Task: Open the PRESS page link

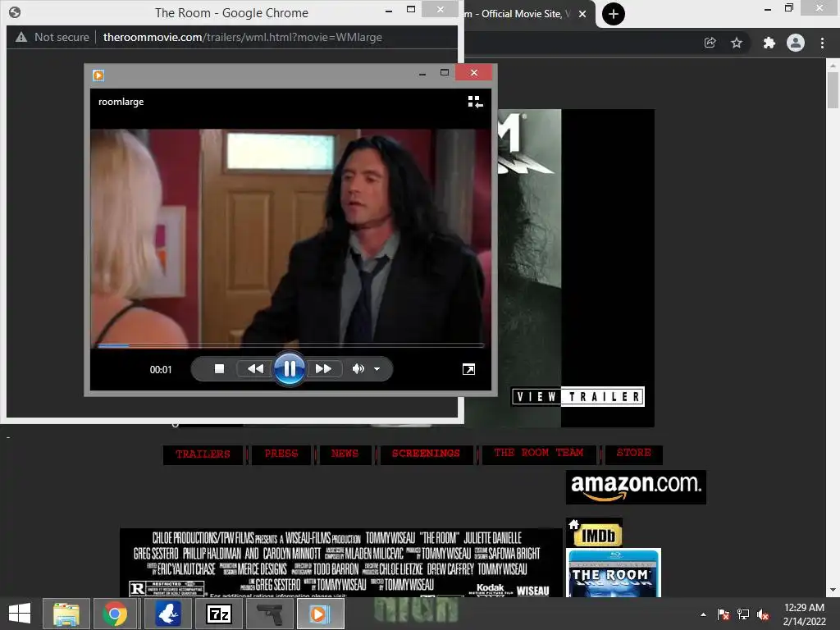Action: (281, 454)
